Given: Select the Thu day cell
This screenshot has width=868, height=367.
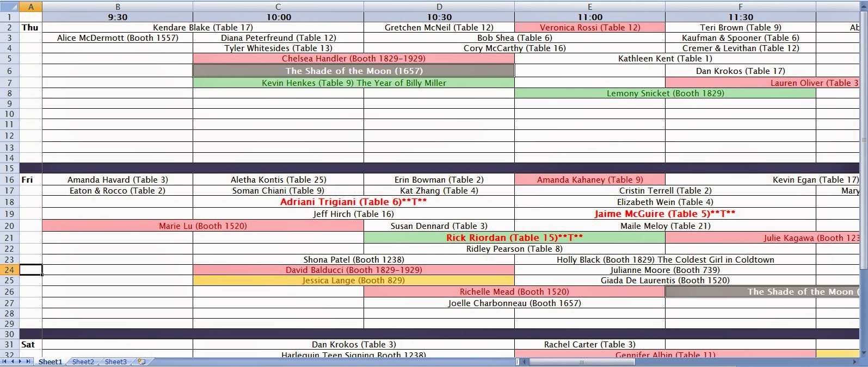Looking at the screenshot, I should 30,27.
